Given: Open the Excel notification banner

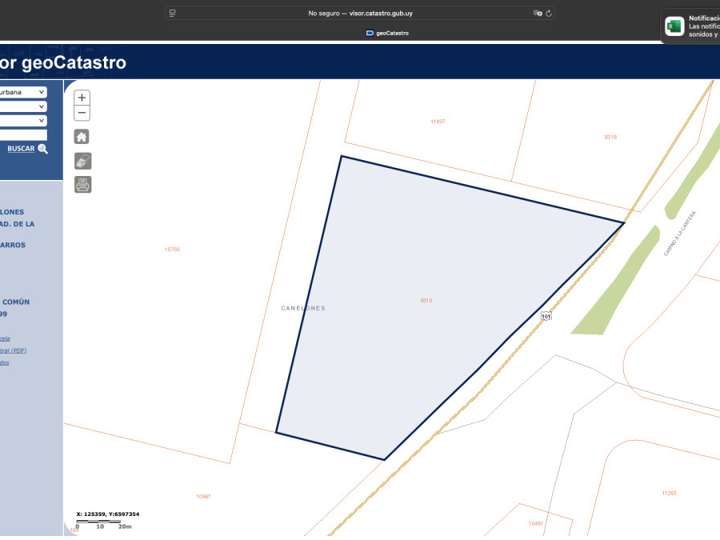Looking at the screenshot, I should point(691,26).
